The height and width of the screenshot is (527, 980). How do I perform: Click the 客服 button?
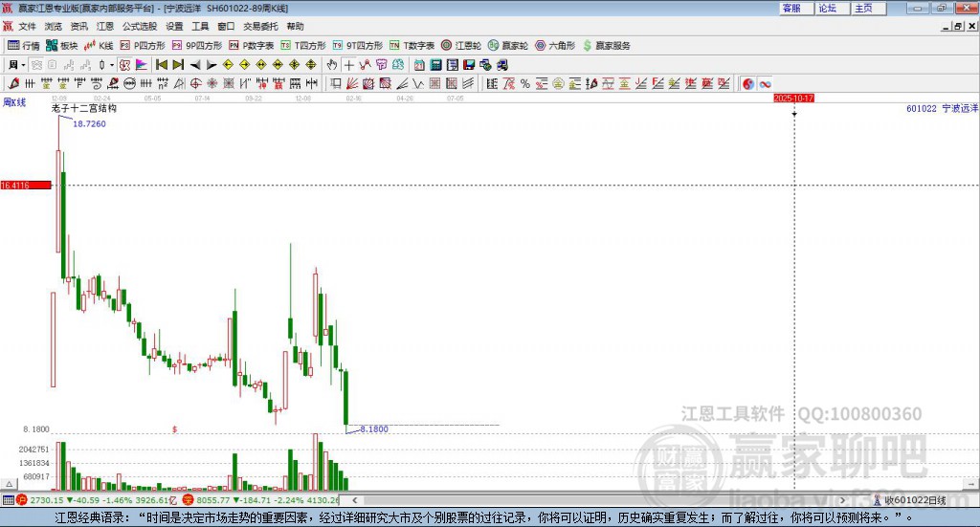coord(797,8)
